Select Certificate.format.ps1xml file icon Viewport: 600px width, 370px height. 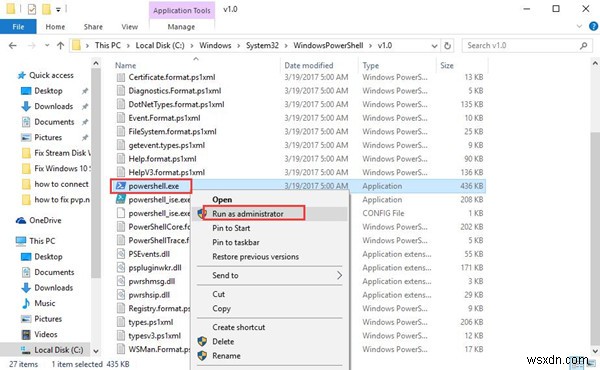coord(121,77)
